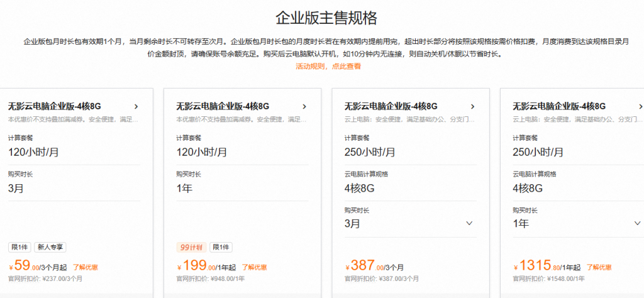Click the 官网折扣价 ¥237.00/3个月 text
This screenshot has height=298, width=644.
click(45, 279)
